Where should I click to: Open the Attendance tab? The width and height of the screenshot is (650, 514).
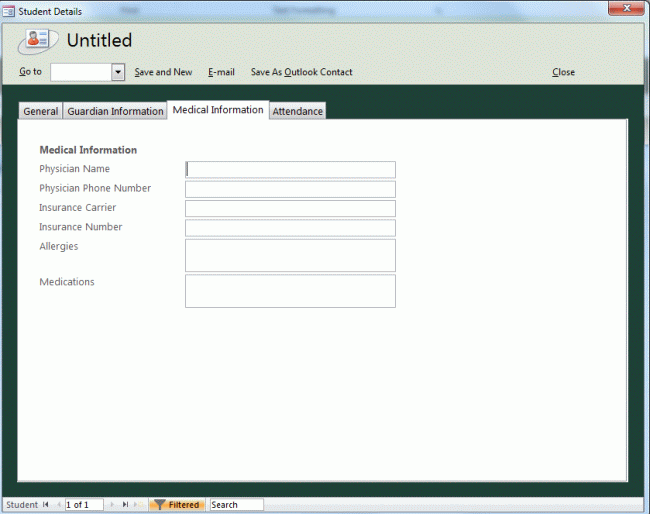point(298,111)
